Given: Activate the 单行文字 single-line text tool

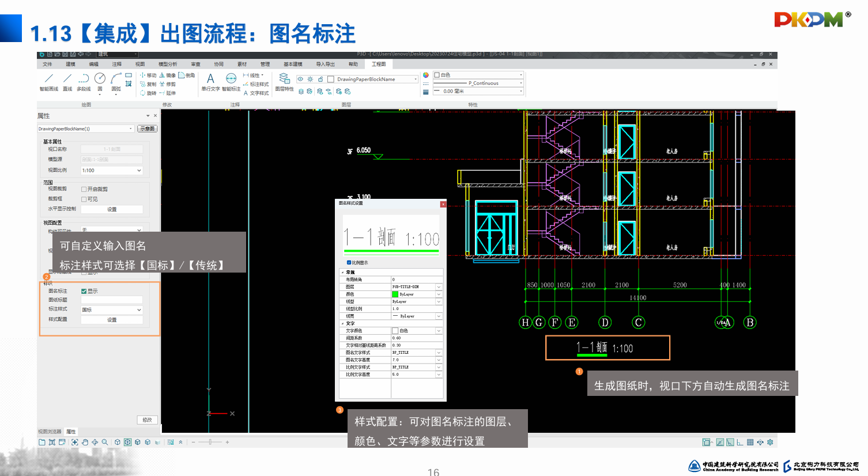Looking at the screenshot, I should click(x=210, y=81).
